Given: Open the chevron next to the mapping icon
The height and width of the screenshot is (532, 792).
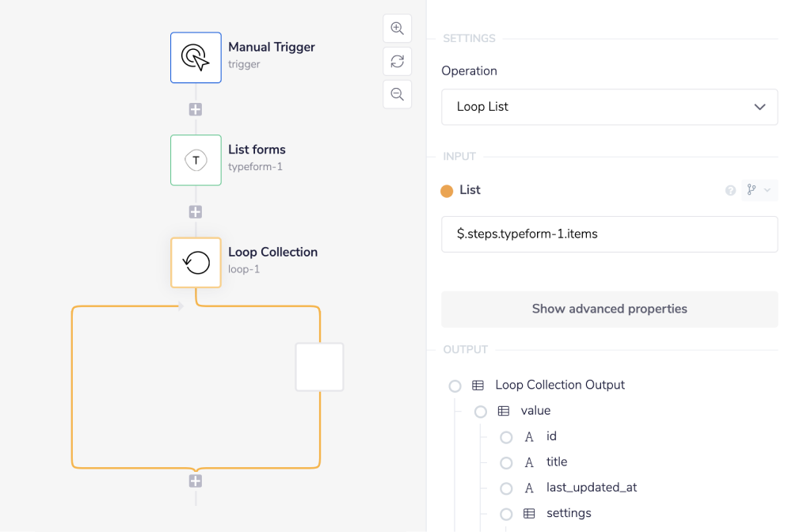Looking at the screenshot, I should pyautogui.click(x=767, y=190).
